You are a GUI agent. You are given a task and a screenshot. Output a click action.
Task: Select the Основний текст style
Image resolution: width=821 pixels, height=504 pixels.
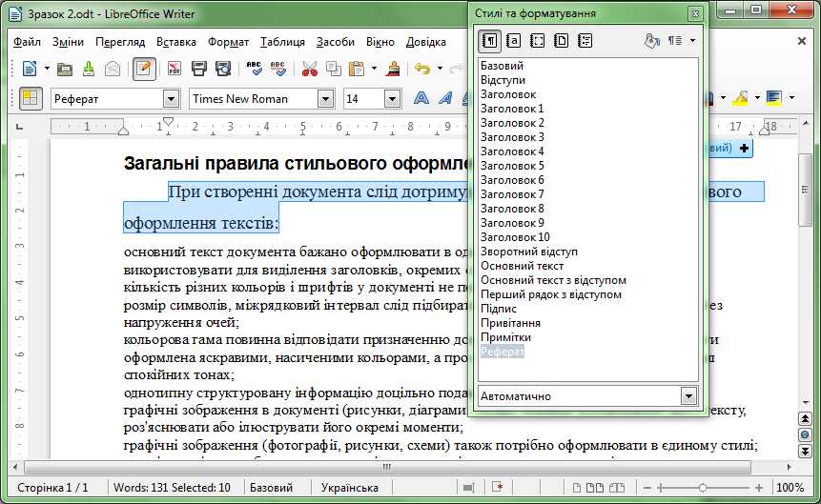click(x=522, y=266)
